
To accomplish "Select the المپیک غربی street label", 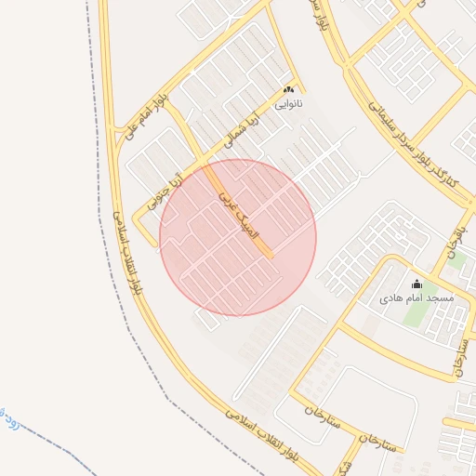I will pyautogui.click(x=239, y=216).
